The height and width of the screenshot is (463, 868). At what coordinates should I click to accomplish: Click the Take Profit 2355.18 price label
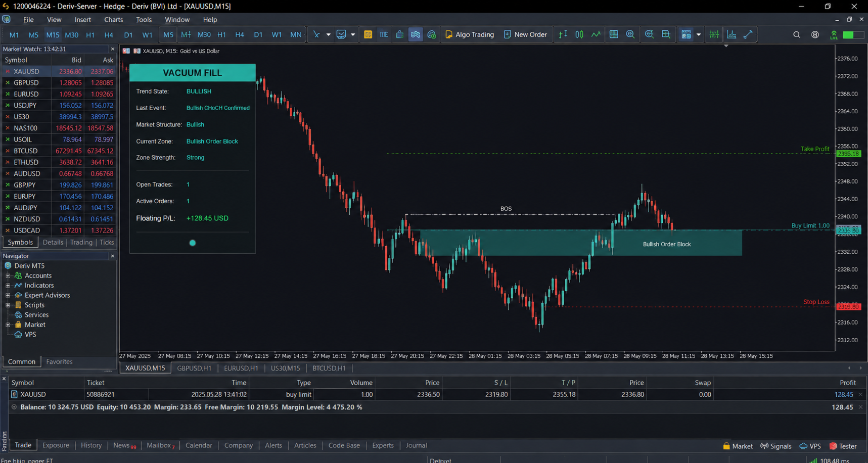[x=849, y=154]
